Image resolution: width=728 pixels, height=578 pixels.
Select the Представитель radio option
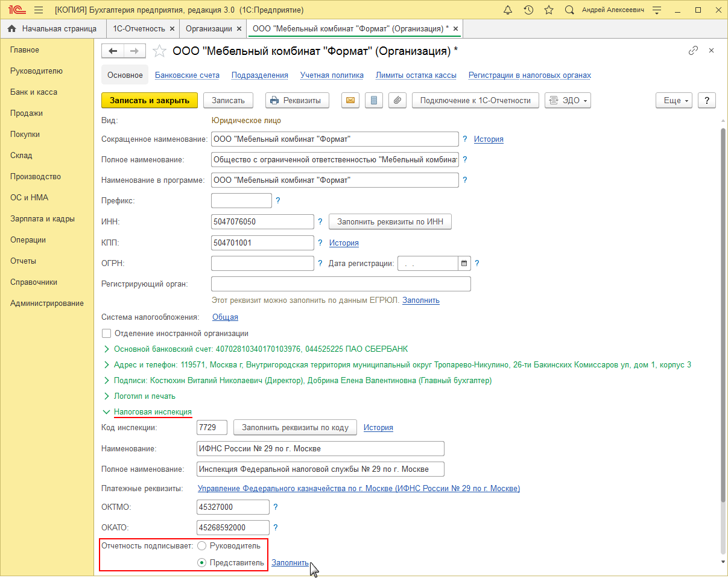pos(203,563)
